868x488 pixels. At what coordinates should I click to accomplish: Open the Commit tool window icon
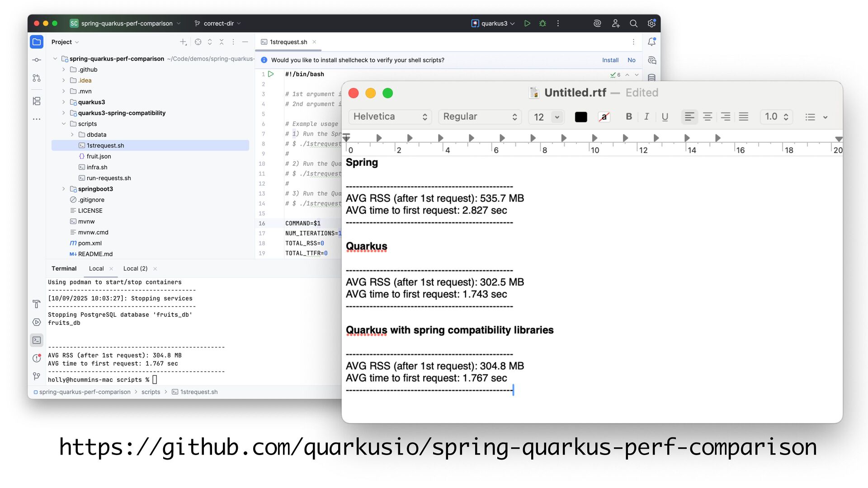[37, 60]
